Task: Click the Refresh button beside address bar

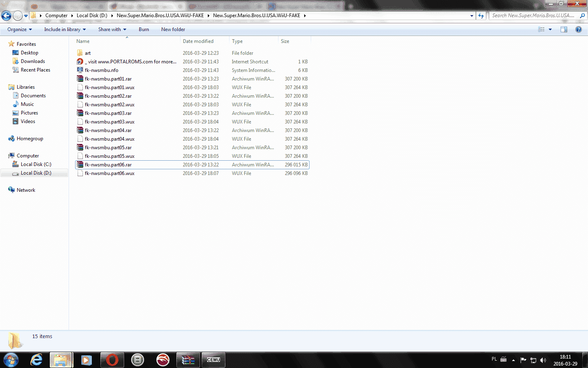Action: tap(481, 16)
